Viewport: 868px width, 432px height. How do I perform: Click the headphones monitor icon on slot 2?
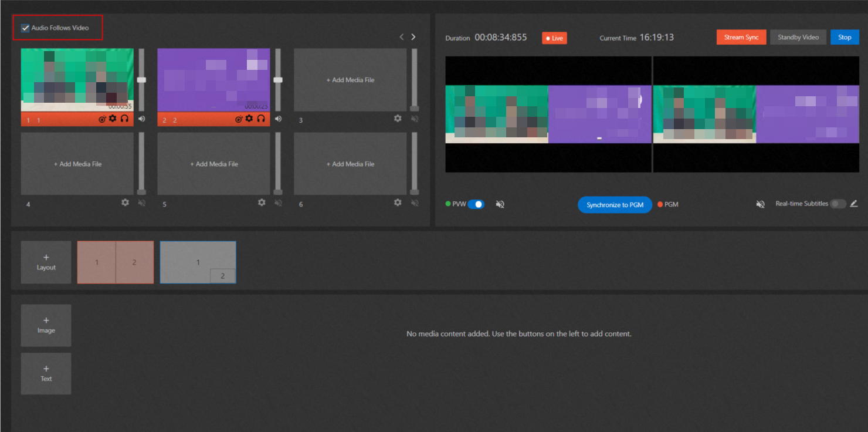[x=261, y=119]
